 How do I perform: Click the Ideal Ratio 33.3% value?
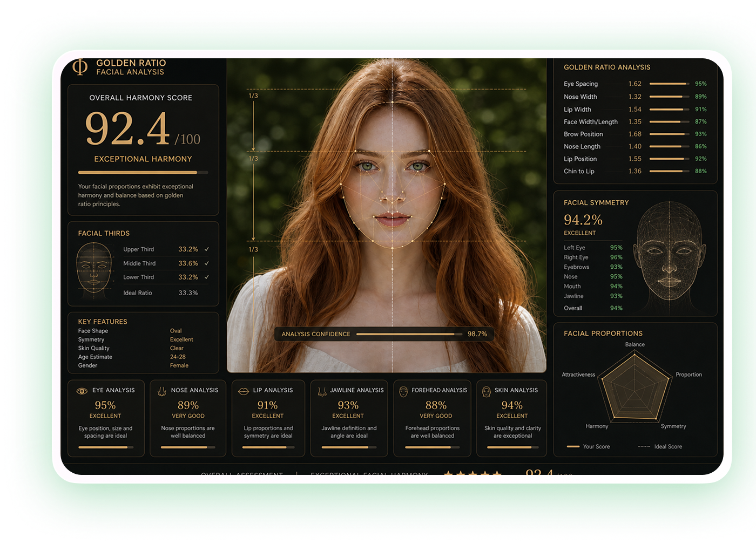point(188,293)
